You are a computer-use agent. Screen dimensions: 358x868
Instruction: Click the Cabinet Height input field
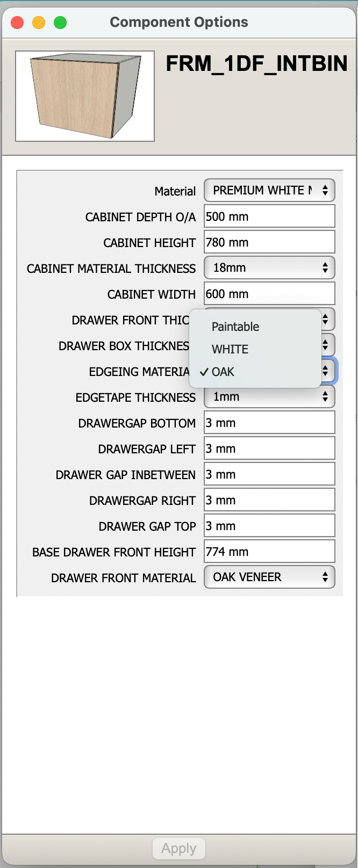click(x=269, y=242)
